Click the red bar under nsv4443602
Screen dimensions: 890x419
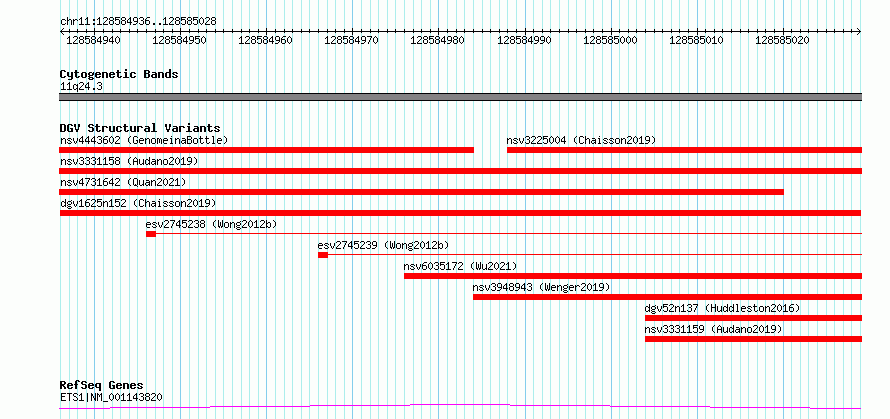click(x=267, y=150)
